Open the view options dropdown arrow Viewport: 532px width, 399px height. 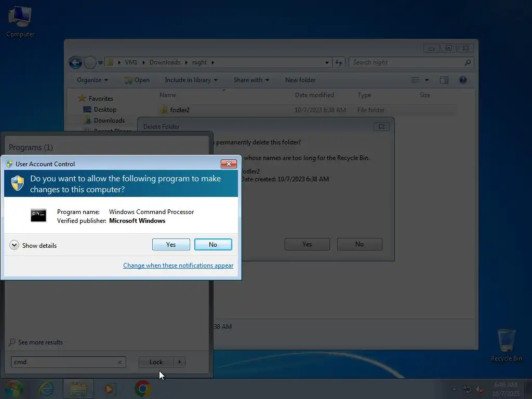point(427,80)
